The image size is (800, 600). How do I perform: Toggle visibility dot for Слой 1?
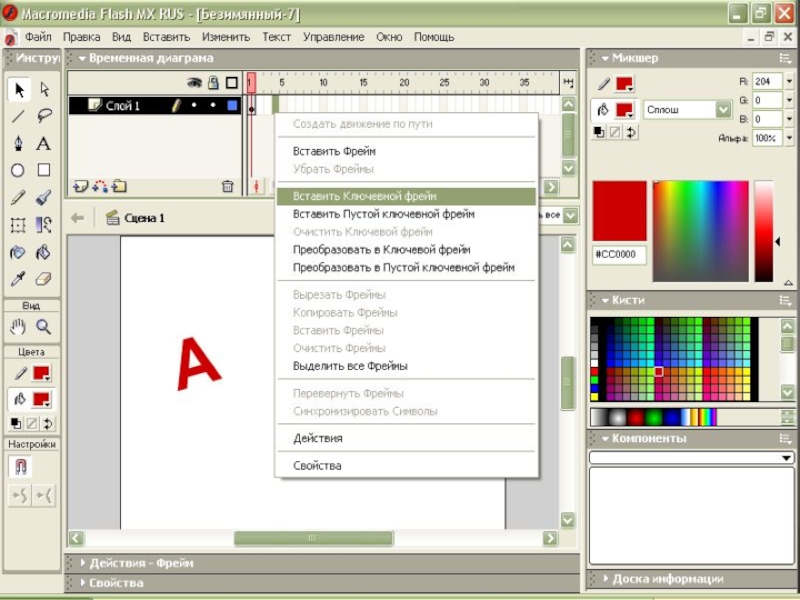[x=194, y=106]
